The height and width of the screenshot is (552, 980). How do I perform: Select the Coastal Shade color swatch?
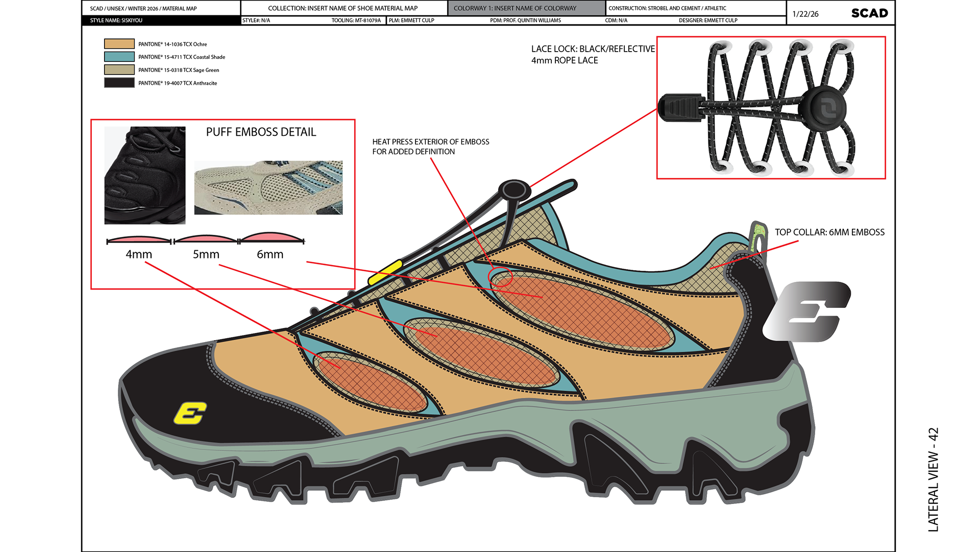pos(119,57)
